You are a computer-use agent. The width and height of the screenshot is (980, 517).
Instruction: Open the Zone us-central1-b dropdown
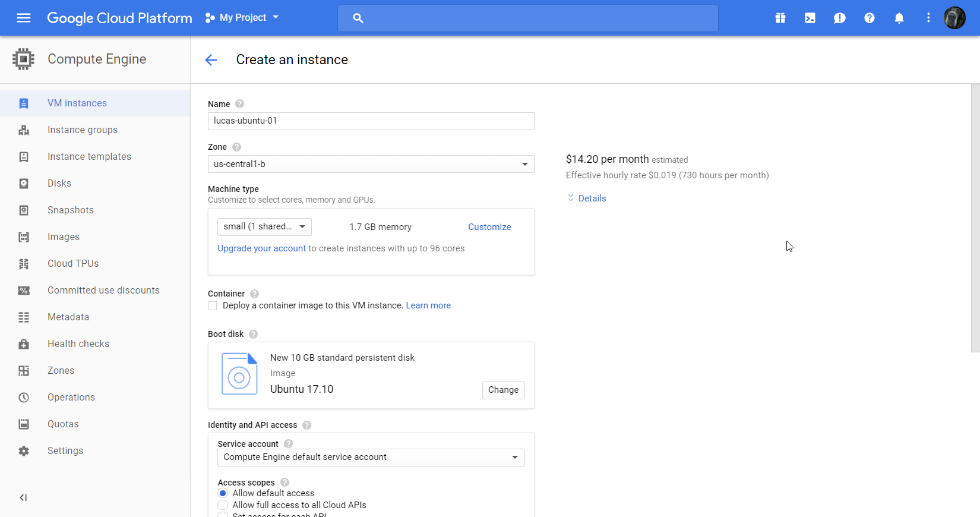pos(371,164)
